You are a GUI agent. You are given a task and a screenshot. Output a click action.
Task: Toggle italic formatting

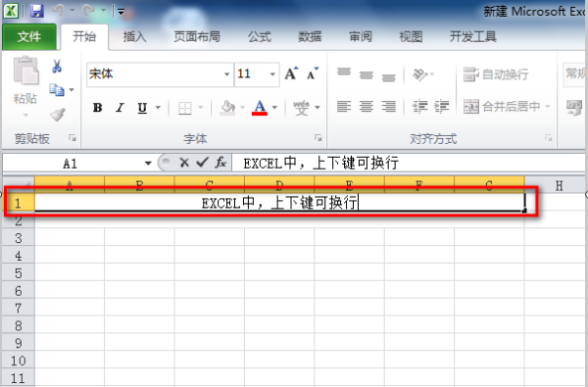(120, 108)
